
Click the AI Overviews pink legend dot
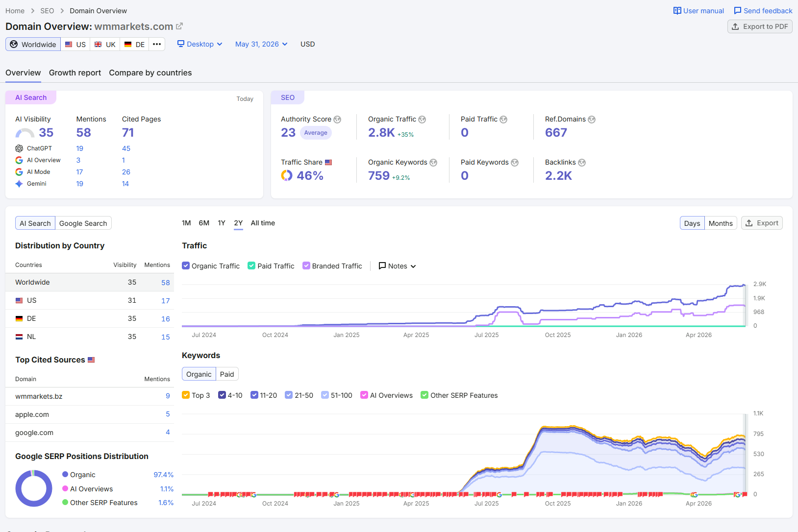tap(65, 488)
